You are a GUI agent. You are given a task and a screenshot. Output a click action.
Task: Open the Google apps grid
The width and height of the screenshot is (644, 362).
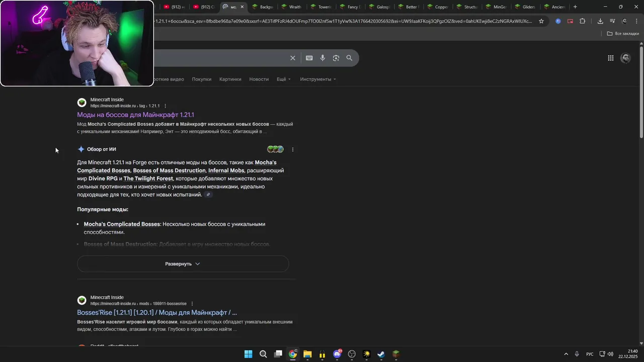pos(610,58)
